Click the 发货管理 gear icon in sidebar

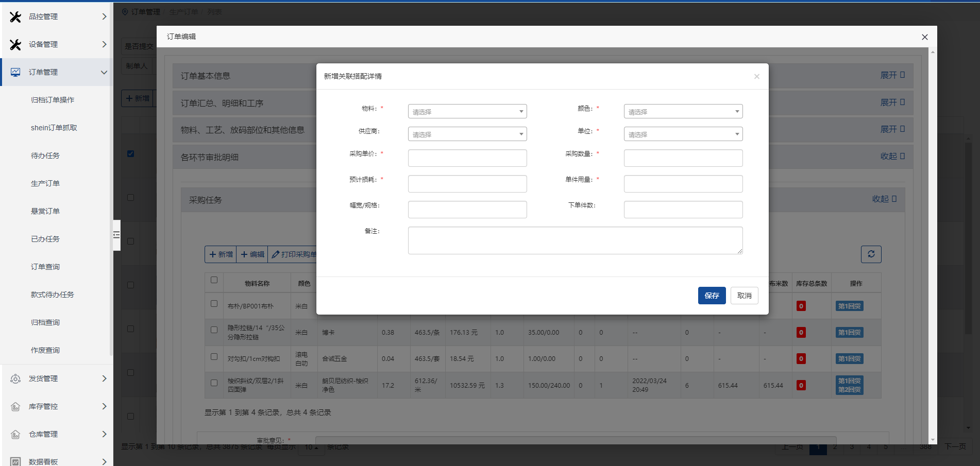pos(15,379)
